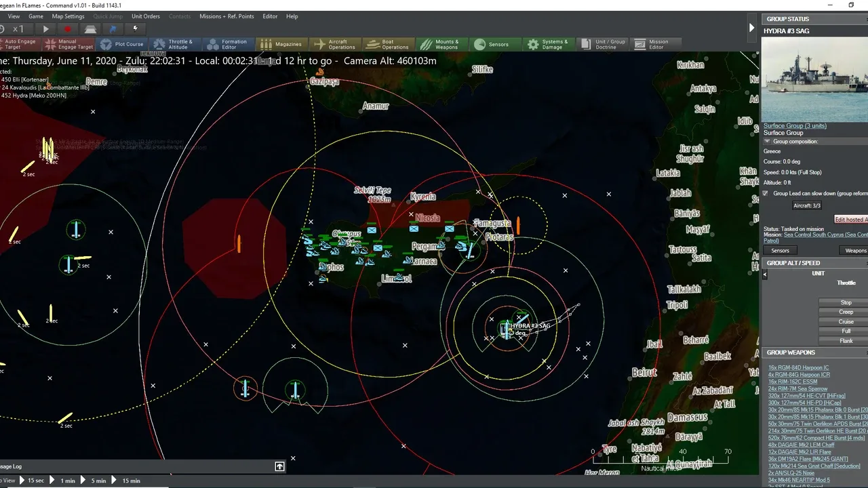
Task: Collapse the right side panel arrow
Action: (751, 28)
